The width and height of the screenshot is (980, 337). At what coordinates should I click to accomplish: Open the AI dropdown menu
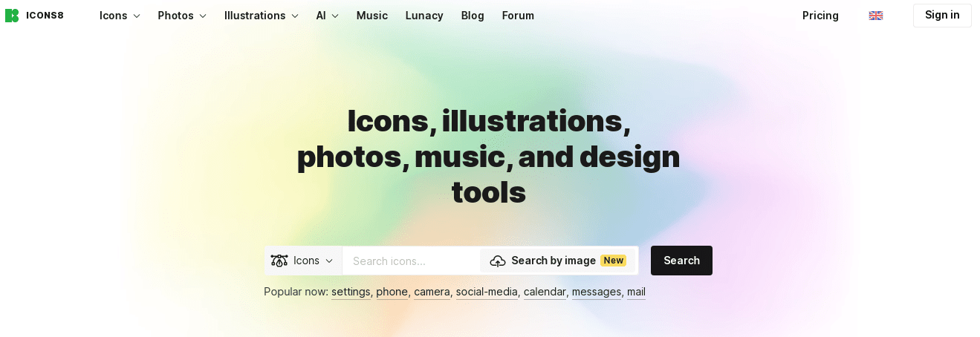tap(327, 16)
